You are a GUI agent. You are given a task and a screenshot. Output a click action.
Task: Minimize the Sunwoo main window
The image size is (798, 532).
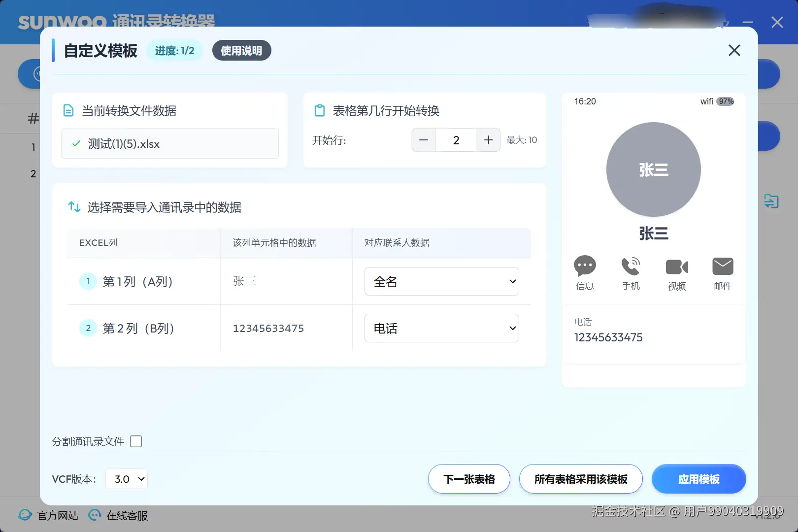click(x=748, y=22)
